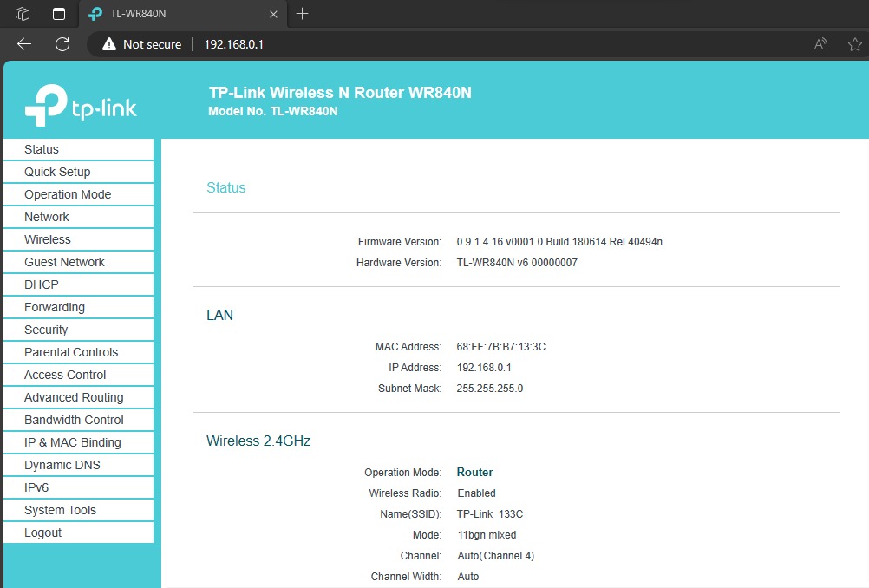Open Bandwidth Control
The width and height of the screenshot is (869, 588).
click(78, 420)
